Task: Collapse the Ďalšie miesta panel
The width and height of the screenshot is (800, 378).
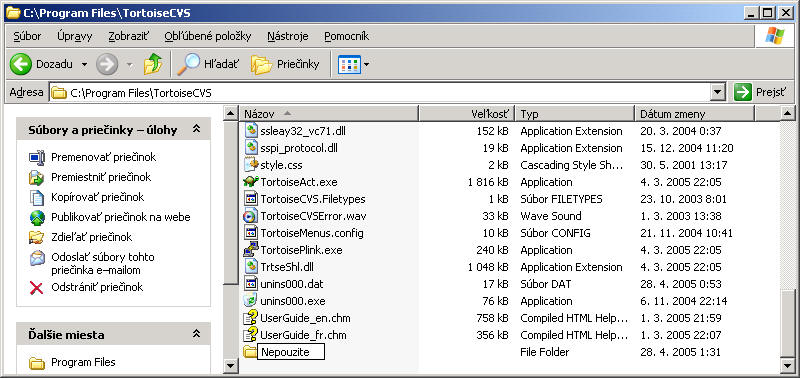Action: (x=196, y=334)
